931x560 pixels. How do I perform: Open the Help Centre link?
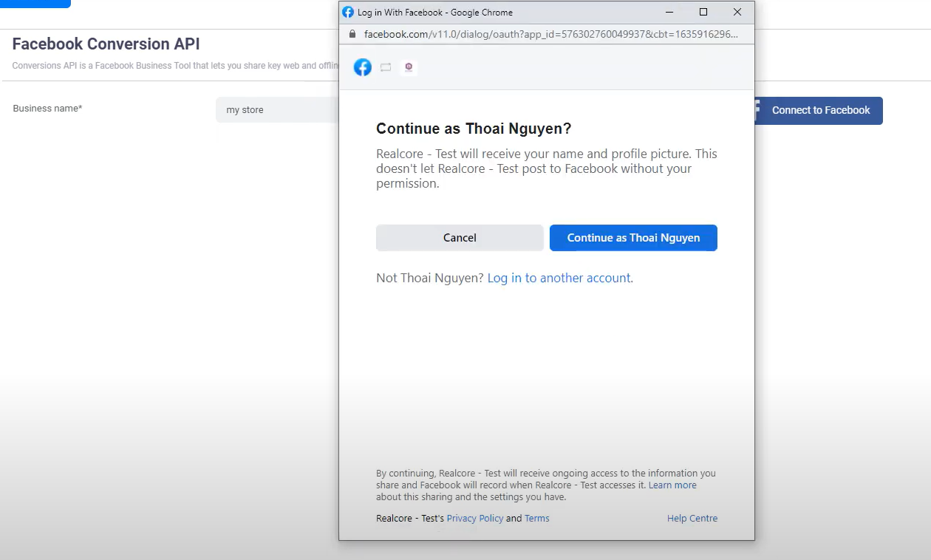[692, 519]
